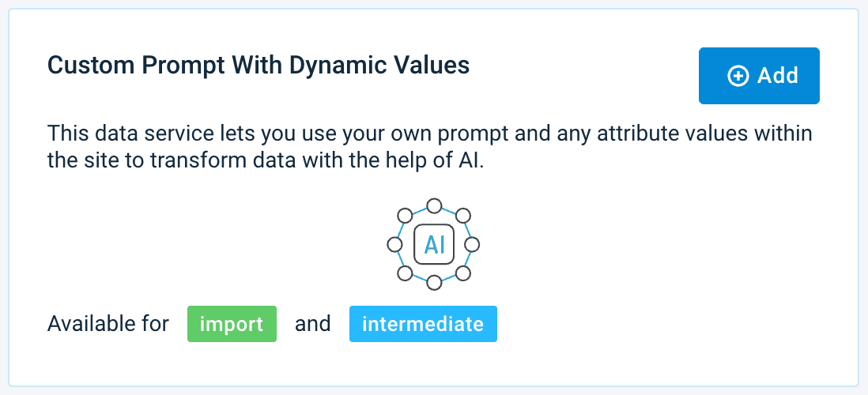Click the 'Add' text label on the button
This screenshot has height=395, width=868.
point(777,76)
